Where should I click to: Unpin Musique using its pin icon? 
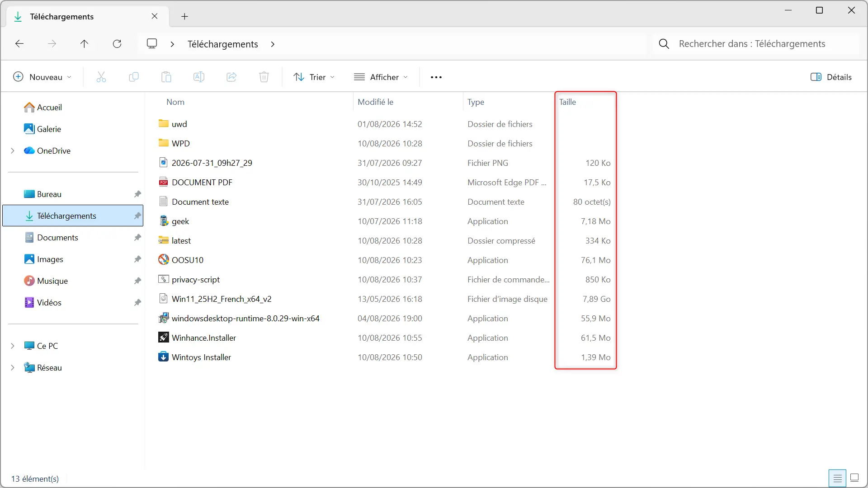137,281
